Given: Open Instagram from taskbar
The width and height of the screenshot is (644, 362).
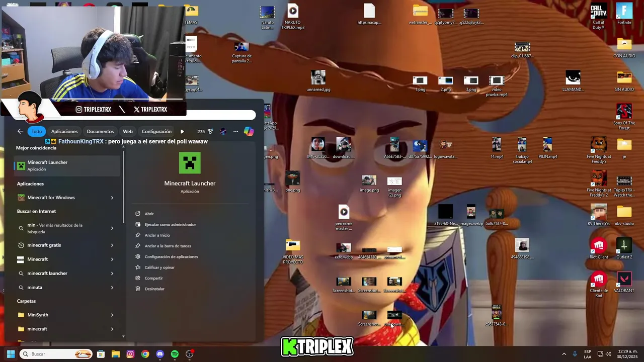Looking at the screenshot, I should [130, 354].
